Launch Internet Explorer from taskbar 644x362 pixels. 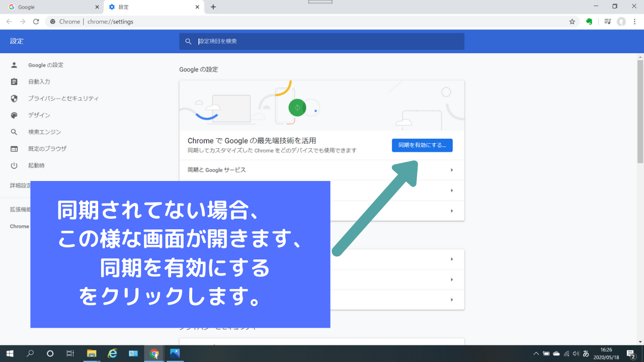(x=113, y=353)
